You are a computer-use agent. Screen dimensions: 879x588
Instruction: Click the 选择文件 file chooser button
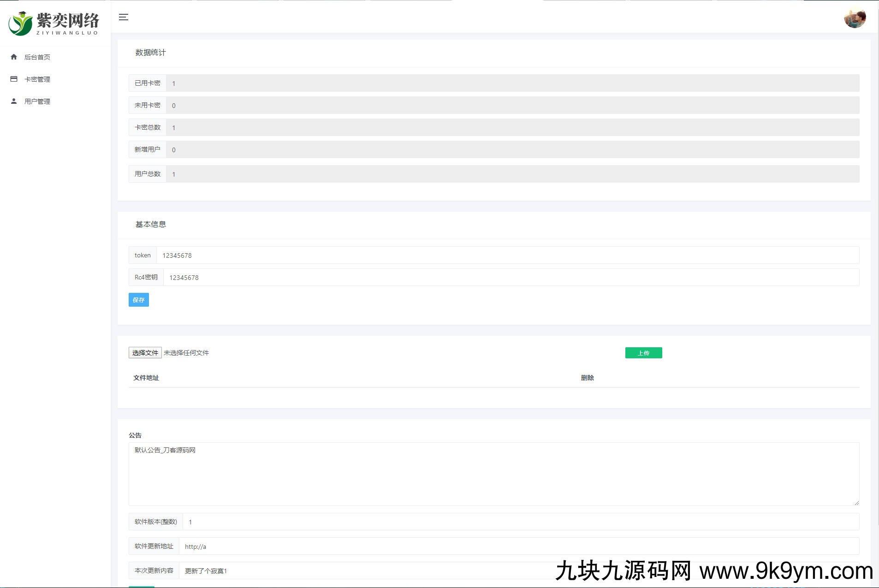(145, 353)
